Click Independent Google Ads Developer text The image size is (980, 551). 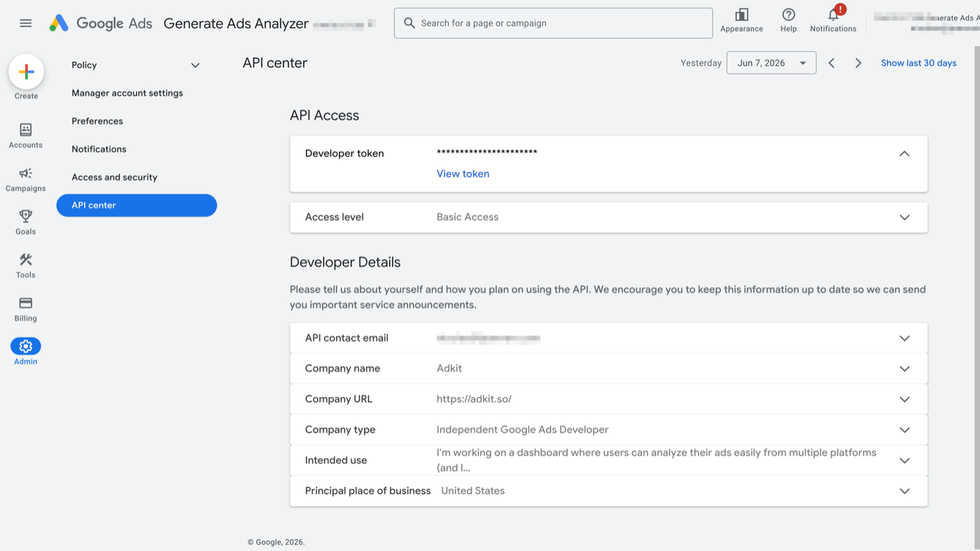(522, 430)
